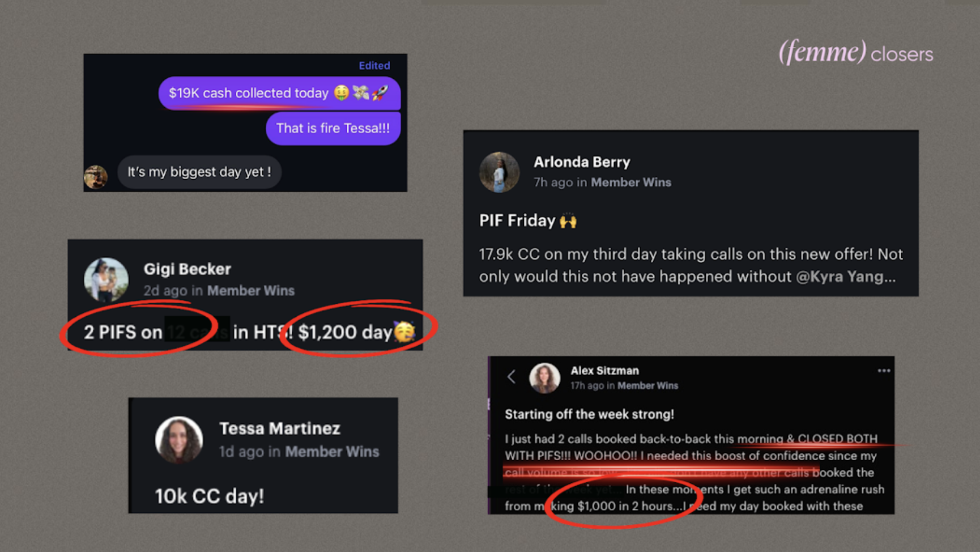The height and width of the screenshot is (552, 980).
Task: Click the femme closers logo
Action: [x=855, y=53]
